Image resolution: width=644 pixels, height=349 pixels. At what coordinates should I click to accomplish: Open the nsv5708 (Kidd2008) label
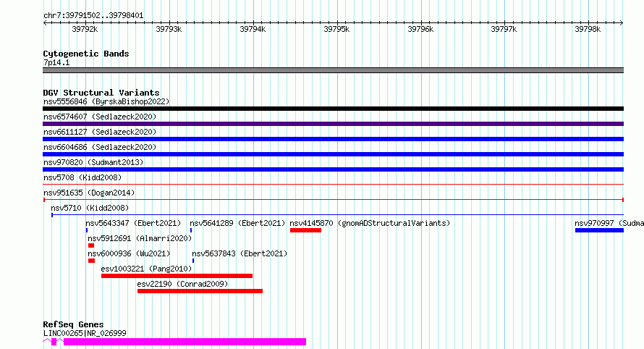coord(82,177)
